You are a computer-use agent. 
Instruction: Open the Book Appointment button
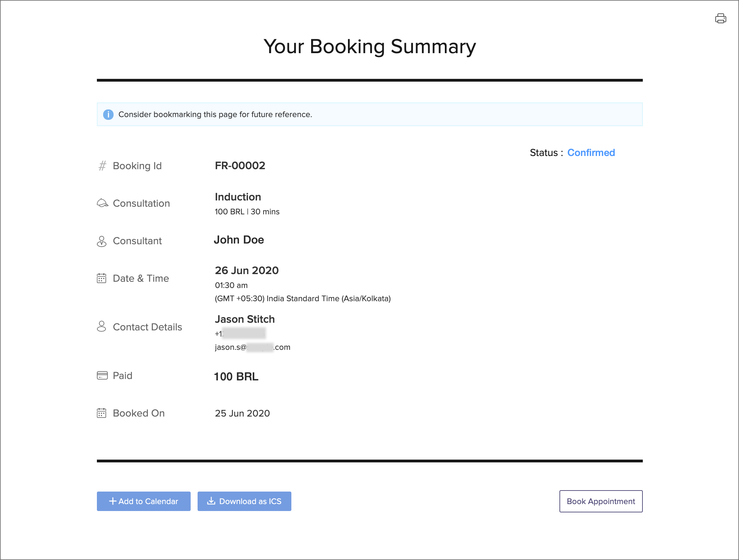pos(600,501)
